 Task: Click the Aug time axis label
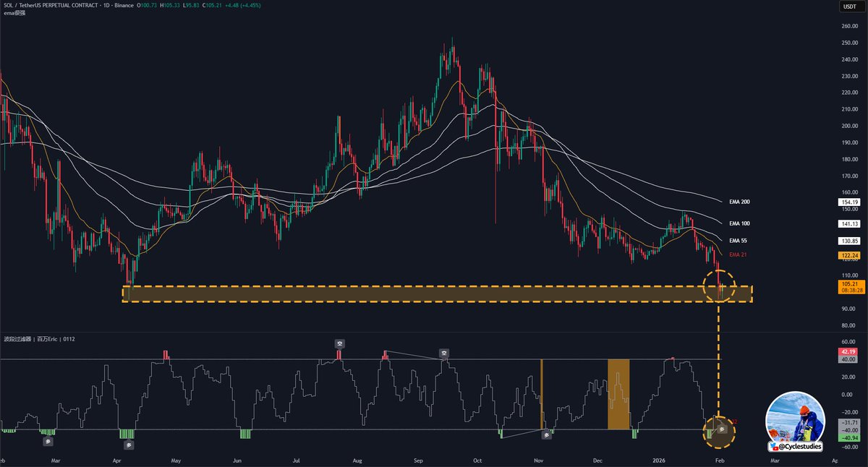click(x=357, y=460)
